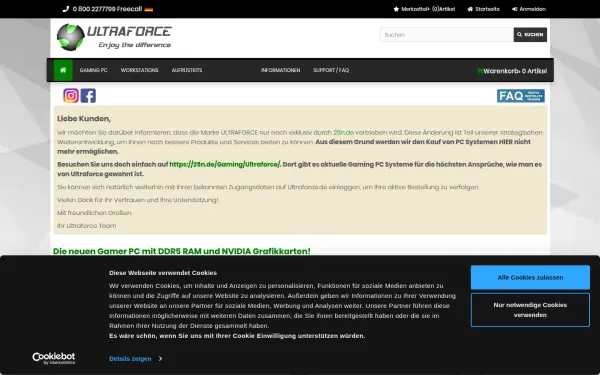Click Nur notwendige Cookies verwenden button
The width and height of the screenshot is (600, 375).
point(530,310)
